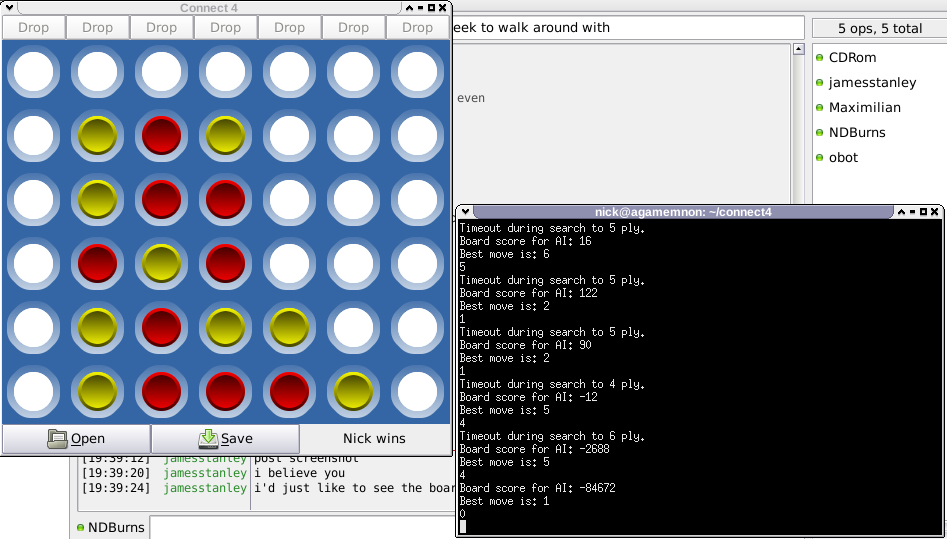
Task: Select NDBurns in the user list
Action: 857,133
